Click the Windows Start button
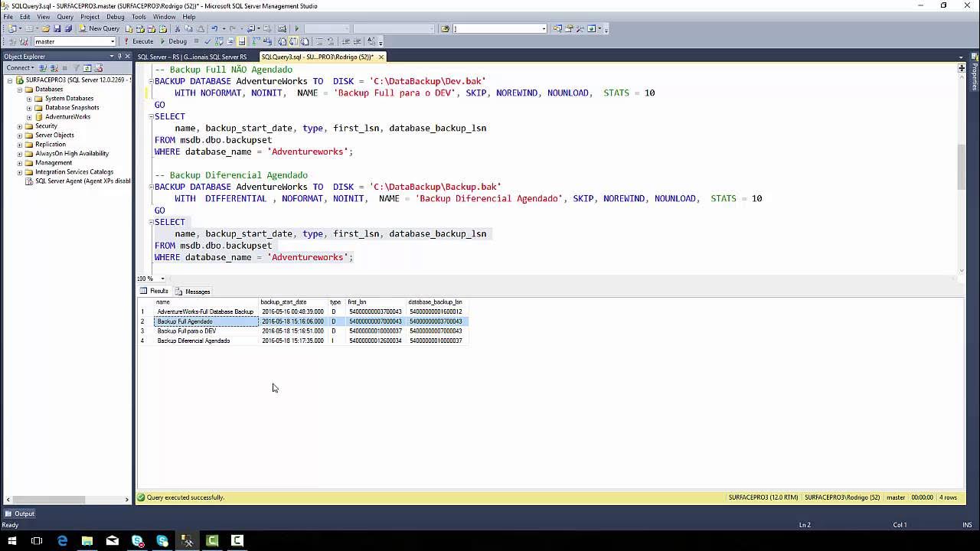The height and width of the screenshot is (551, 980). pos(12,541)
